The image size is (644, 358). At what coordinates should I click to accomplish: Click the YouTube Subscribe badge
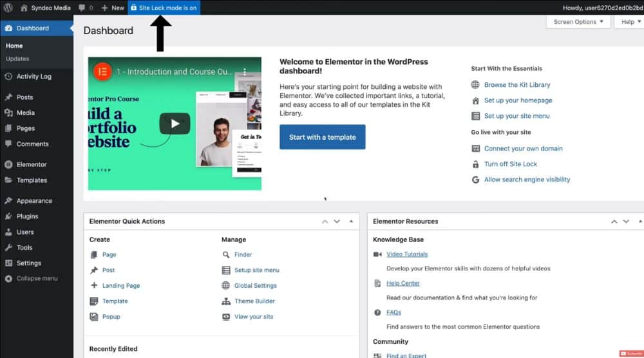(x=632, y=353)
